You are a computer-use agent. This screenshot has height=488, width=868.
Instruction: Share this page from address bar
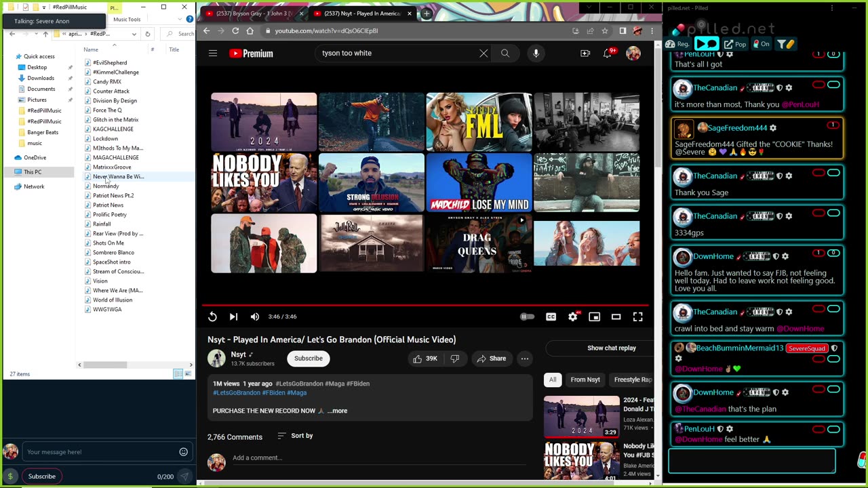(590, 30)
